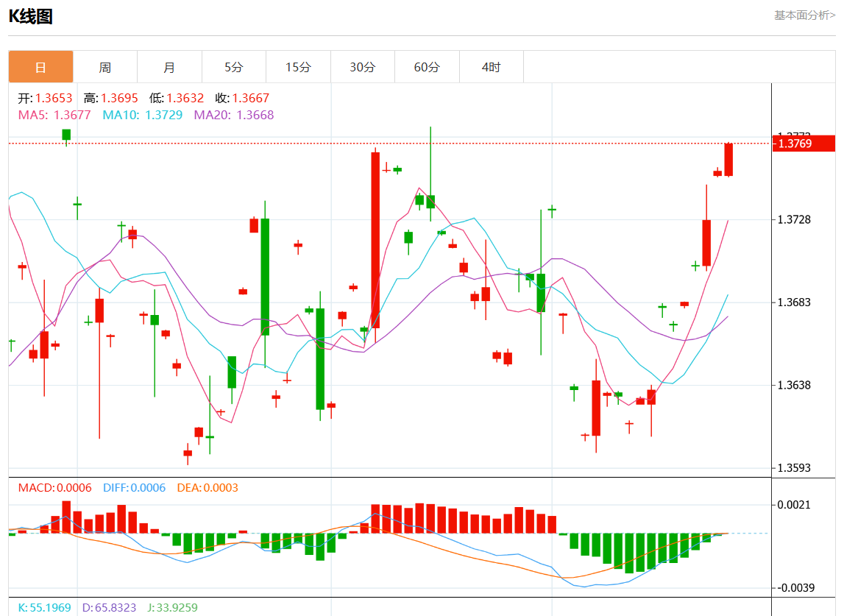Click the last red candlestick at the price line
The height and width of the screenshot is (616, 844).
pyautogui.click(x=728, y=160)
